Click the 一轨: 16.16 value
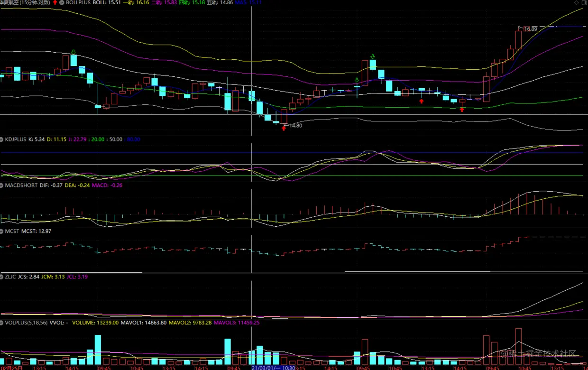The height and width of the screenshot is (370, 588). pyautogui.click(x=136, y=2)
